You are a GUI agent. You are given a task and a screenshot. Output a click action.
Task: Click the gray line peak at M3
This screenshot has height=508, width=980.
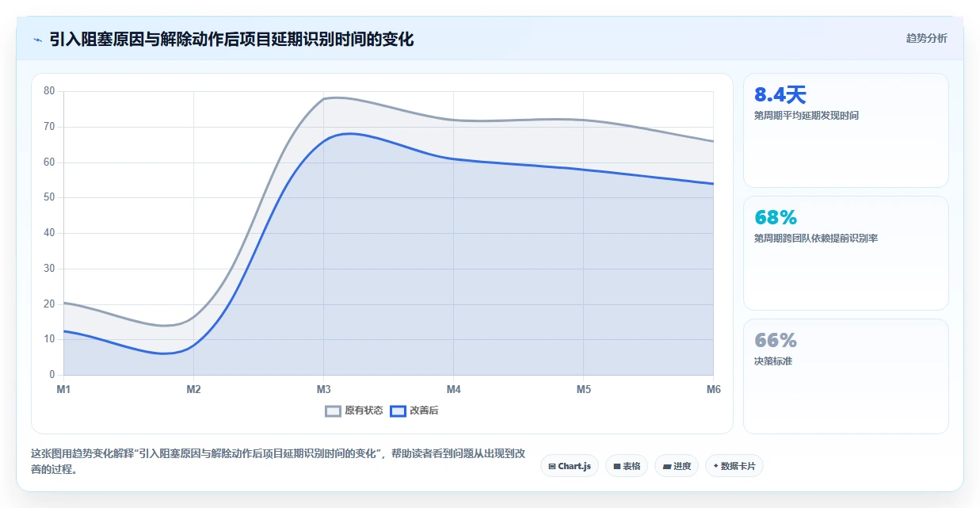point(323,98)
